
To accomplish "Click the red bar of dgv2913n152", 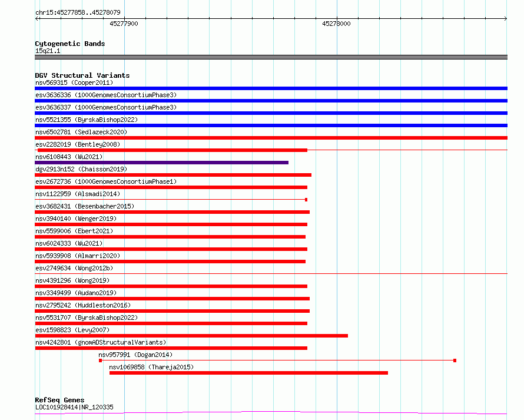I will click(173, 175).
